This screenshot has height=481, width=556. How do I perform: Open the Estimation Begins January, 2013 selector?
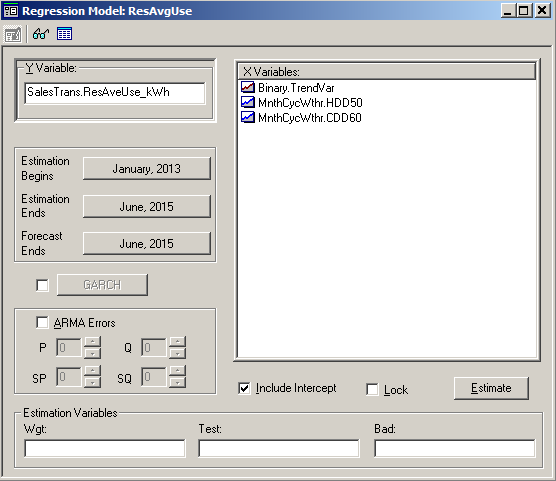147,168
